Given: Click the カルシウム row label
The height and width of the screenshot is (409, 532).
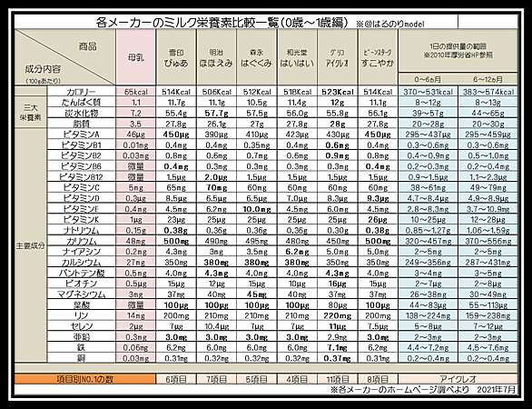Looking at the screenshot, I should [x=82, y=263].
